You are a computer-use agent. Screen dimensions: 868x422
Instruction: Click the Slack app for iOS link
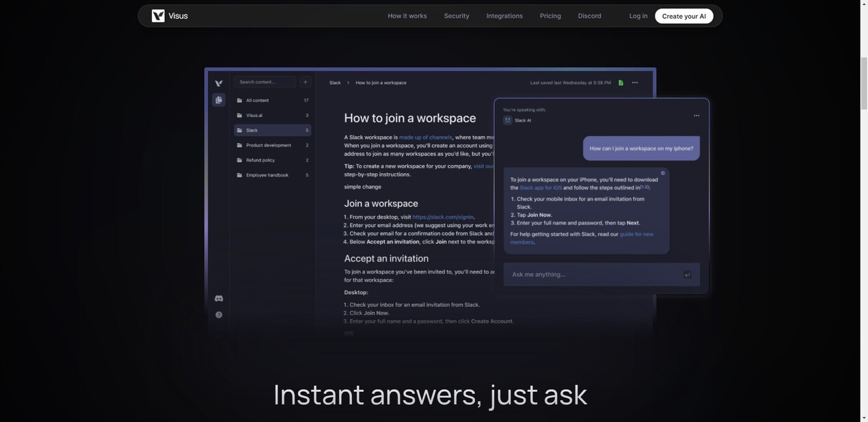point(541,187)
